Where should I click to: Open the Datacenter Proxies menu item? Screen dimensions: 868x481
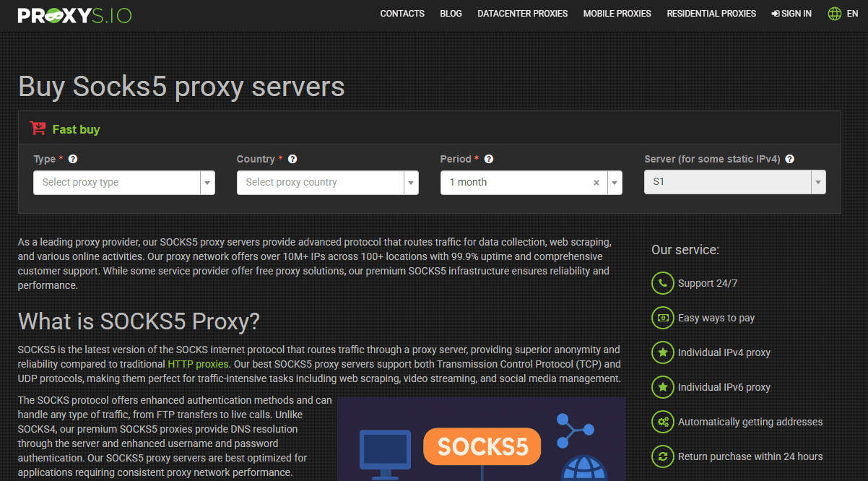[x=523, y=14]
